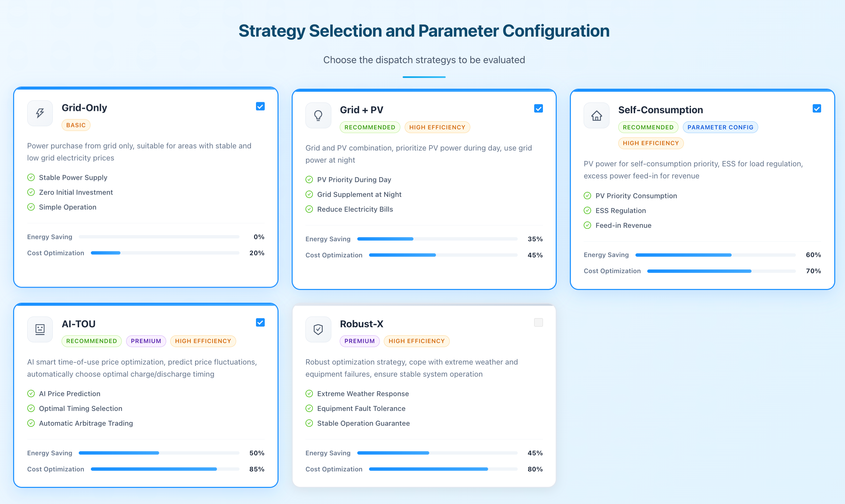Toggle the Grid + PV checkbox
The height and width of the screenshot is (504, 845).
point(539,108)
